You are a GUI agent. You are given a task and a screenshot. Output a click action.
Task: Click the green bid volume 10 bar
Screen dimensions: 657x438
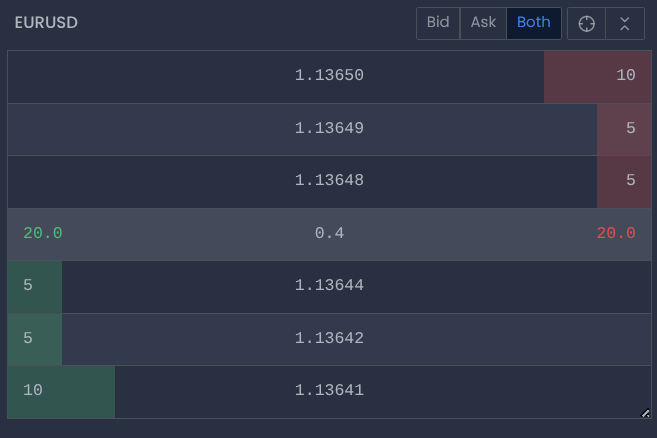(61, 392)
